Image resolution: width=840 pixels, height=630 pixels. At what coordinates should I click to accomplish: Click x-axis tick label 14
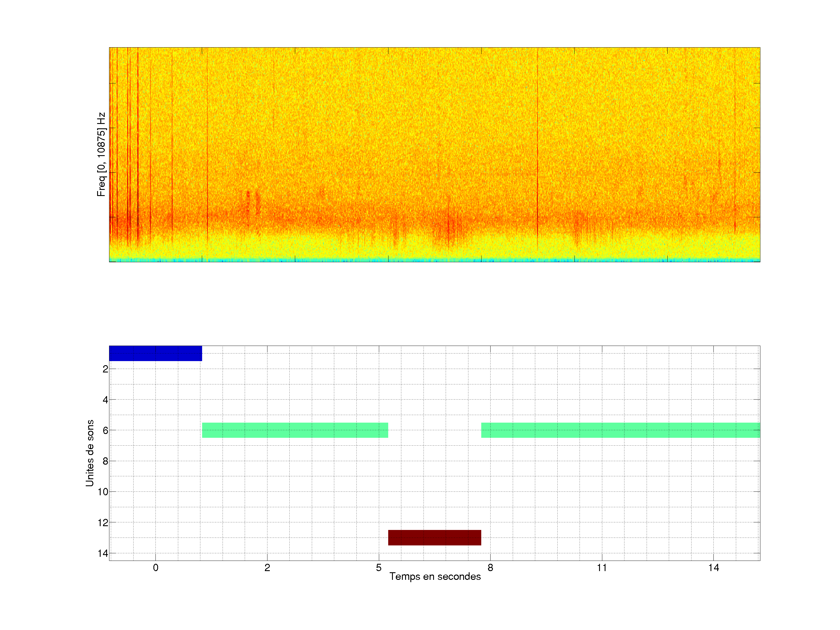pos(713,568)
